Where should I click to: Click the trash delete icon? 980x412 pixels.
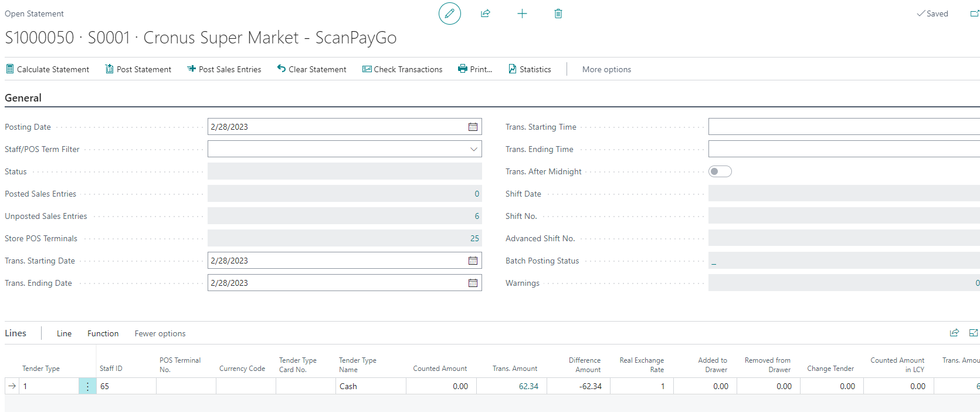tap(558, 13)
